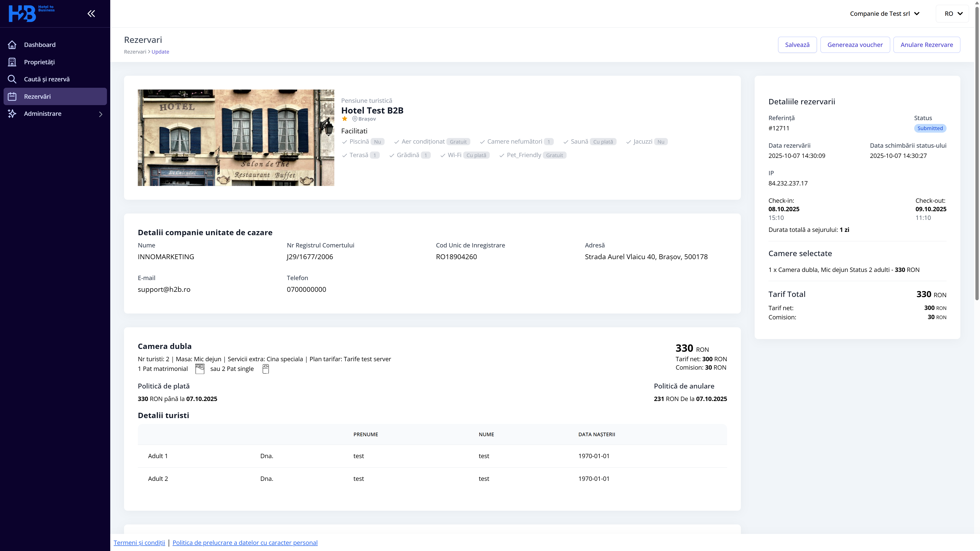Expand the Administrare submenu arrow
Viewport: 980px width, 551px height.
(x=101, y=114)
